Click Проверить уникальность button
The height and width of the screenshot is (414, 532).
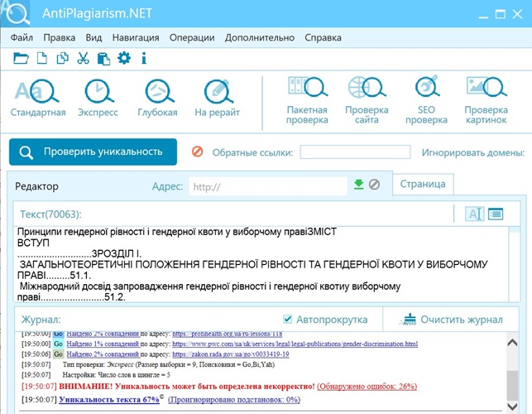tap(93, 152)
